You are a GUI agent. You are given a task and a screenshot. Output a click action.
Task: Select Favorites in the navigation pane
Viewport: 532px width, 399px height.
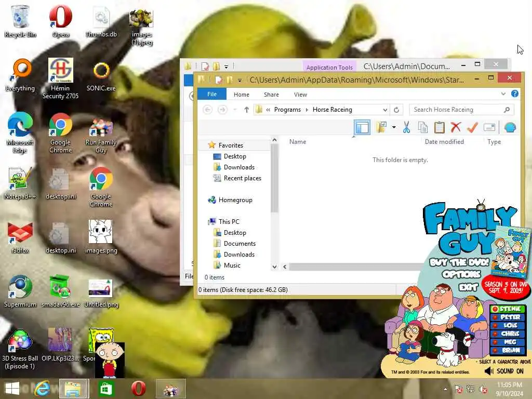pyautogui.click(x=231, y=145)
